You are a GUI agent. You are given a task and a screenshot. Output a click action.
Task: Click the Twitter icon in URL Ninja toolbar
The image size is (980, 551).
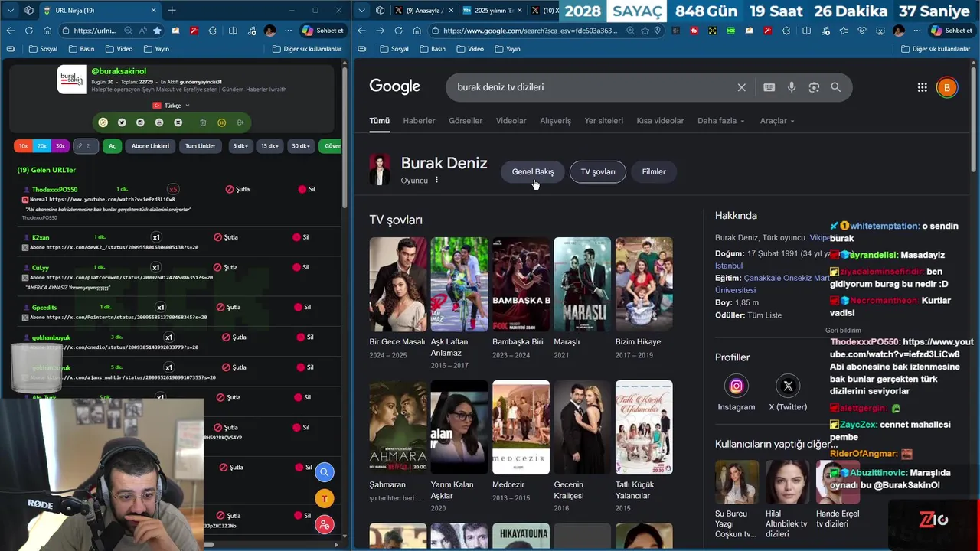pos(122,122)
